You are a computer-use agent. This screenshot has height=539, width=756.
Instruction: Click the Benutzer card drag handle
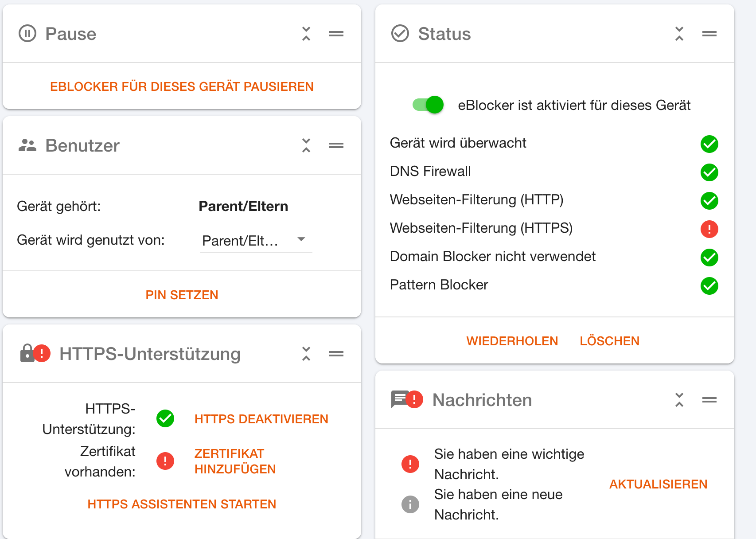tap(336, 145)
